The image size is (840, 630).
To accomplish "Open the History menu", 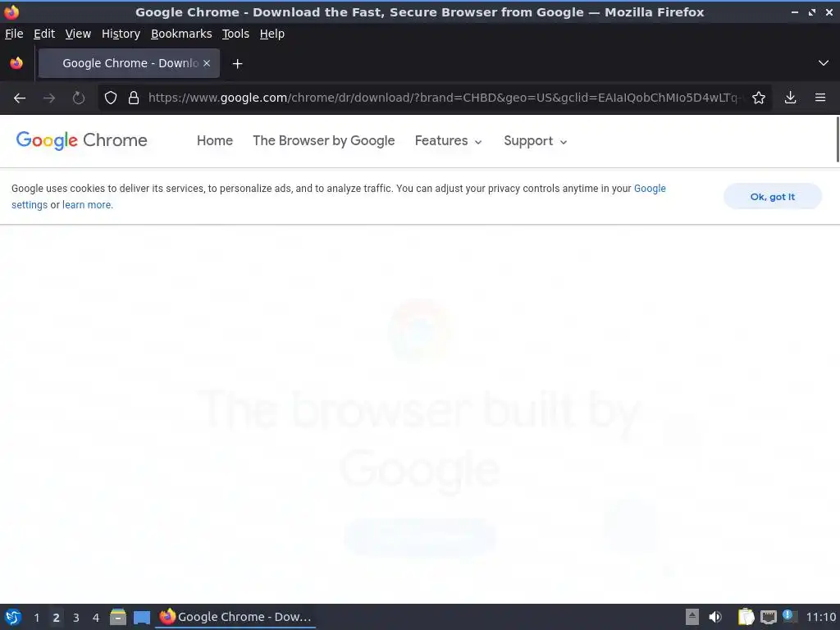I will [x=121, y=34].
